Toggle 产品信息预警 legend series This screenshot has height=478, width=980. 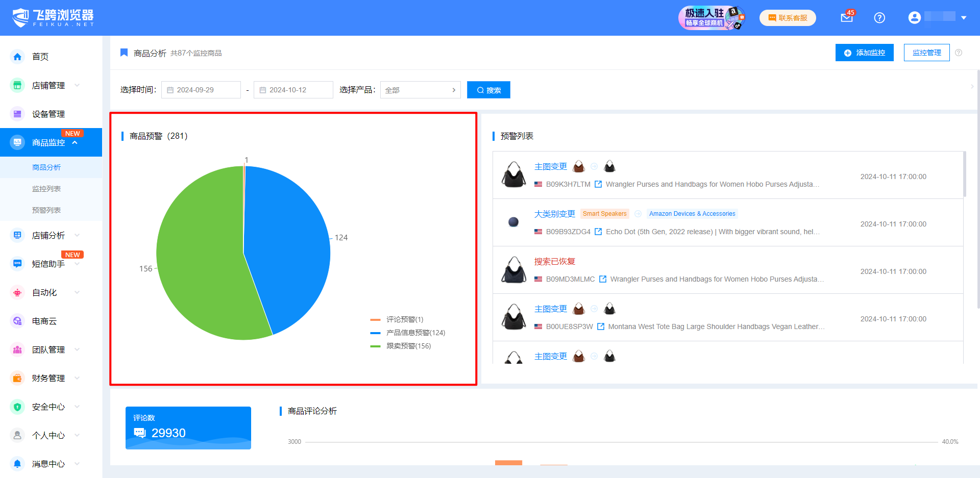coord(408,333)
